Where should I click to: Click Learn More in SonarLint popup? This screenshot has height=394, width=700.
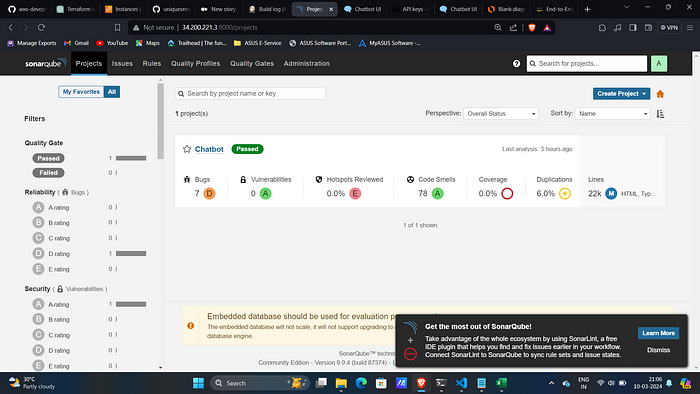pos(658,333)
